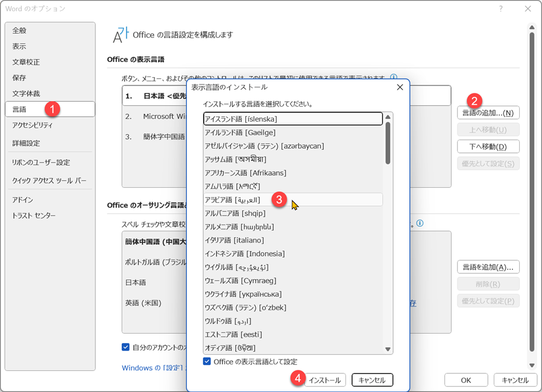This screenshot has width=542, height=392.
Task: Open the トラスト センター category
Action: click(x=50, y=216)
